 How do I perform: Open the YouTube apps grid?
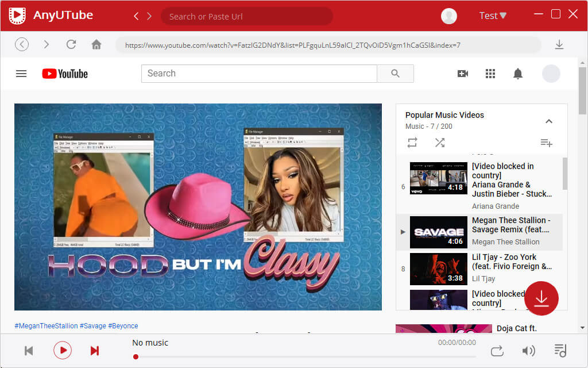click(490, 74)
